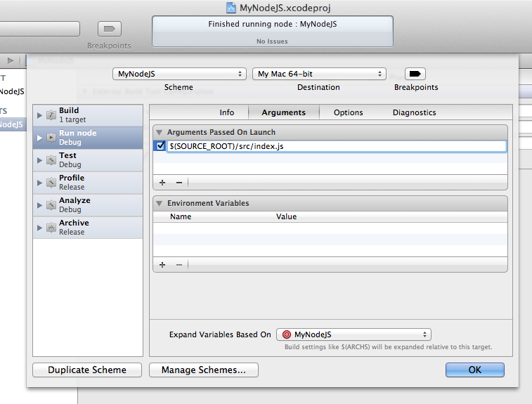This screenshot has height=404, width=532.
Task: Expand the Profile action disclosure triangle
Action: click(x=39, y=183)
